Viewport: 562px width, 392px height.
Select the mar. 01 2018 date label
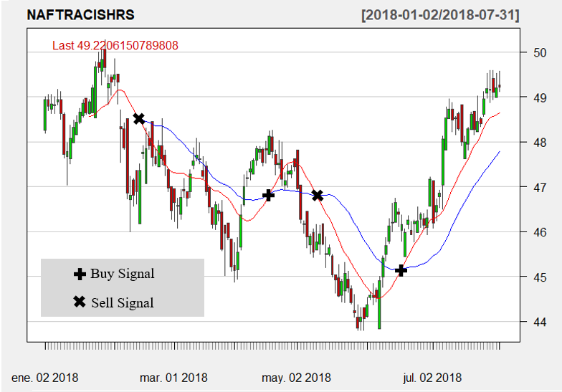(173, 377)
